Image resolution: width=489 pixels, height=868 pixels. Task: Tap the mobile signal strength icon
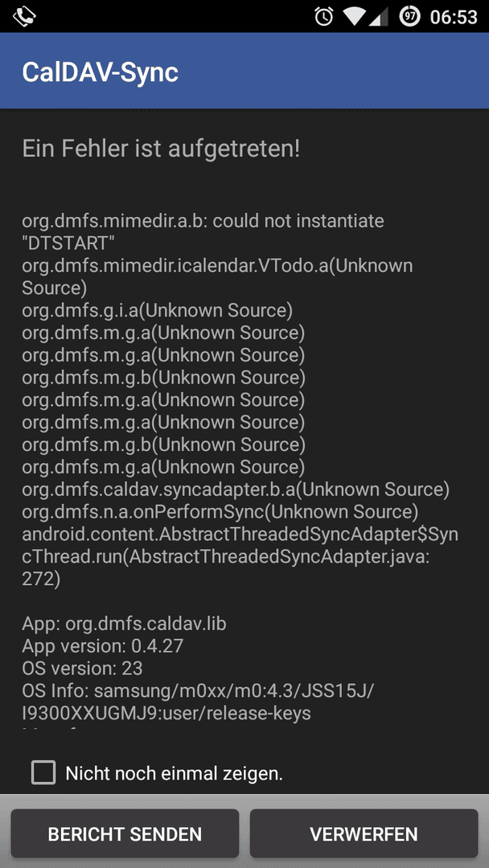click(x=379, y=17)
